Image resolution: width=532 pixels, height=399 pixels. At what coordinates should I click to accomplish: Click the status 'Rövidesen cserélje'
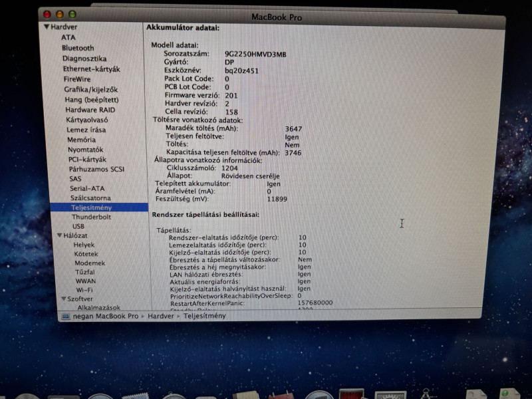click(x=251, y=176)
